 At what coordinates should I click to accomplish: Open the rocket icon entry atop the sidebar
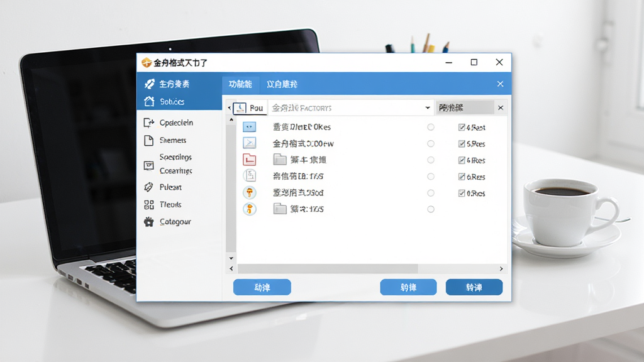[150, 84]
